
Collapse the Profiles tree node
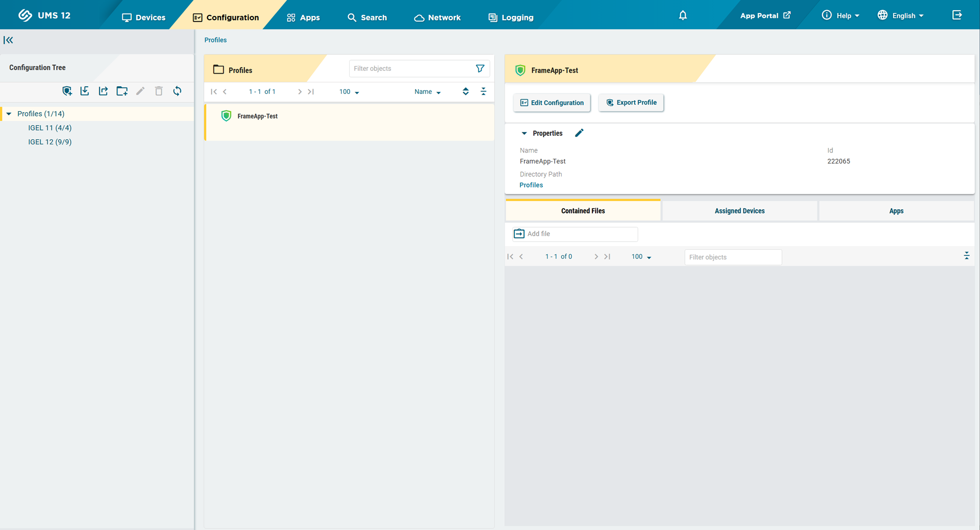(8, 113)
